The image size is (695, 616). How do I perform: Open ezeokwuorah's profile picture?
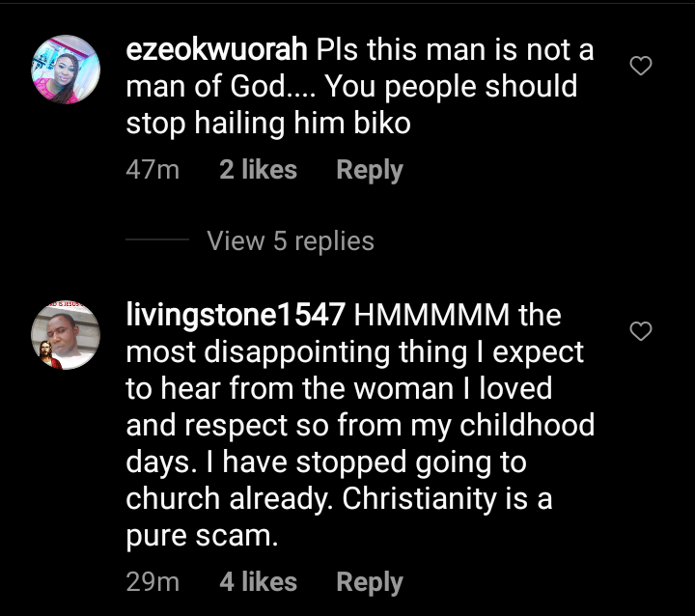coord(66,70)
